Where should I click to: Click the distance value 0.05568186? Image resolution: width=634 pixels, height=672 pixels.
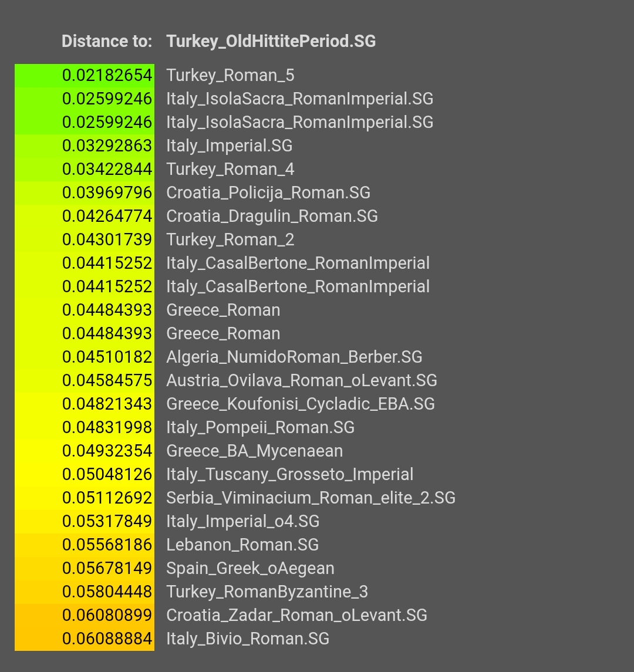click(107, 545)
